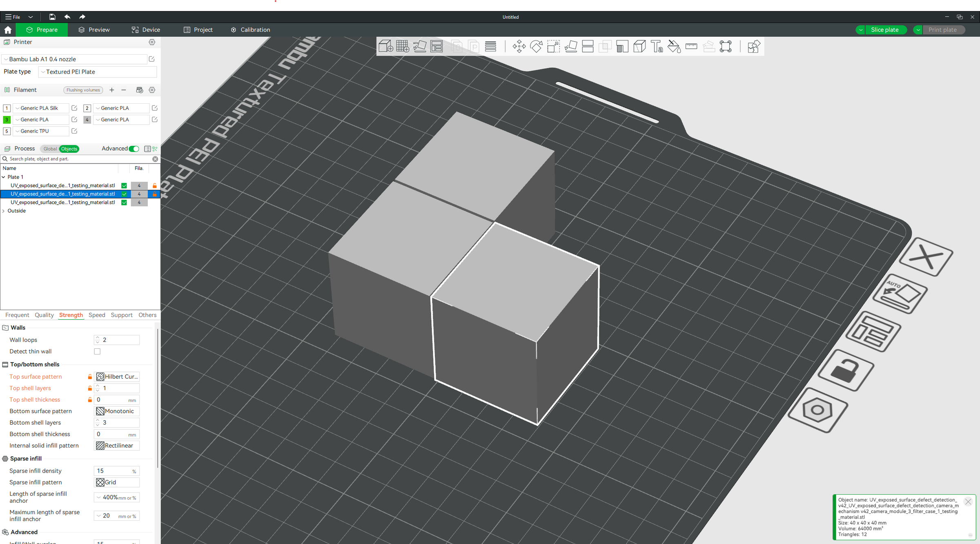Open the Quality settings tab
Image resolution: width=980 pixels, height=544 pixels.
(x=44, y=315)
